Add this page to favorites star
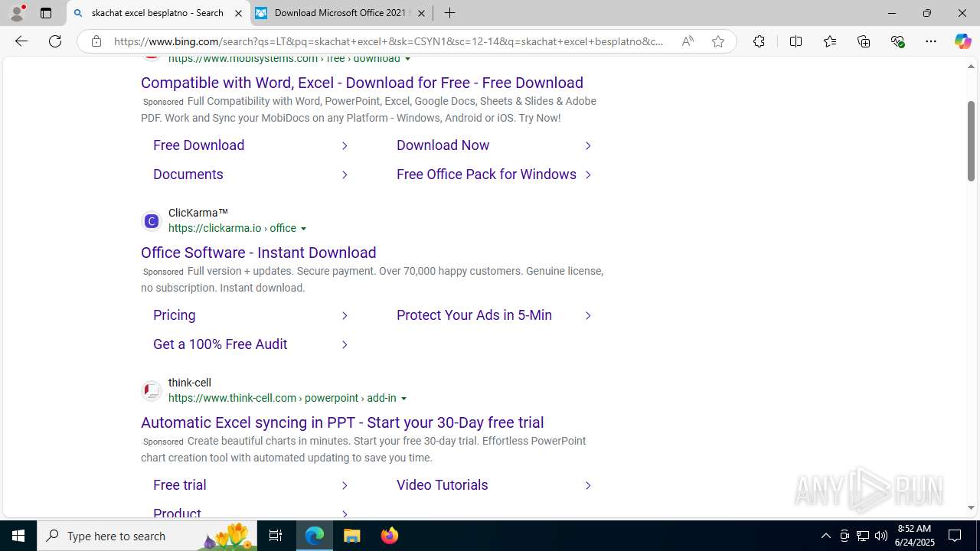Screen dimensions: 980x551 [717, 41]
